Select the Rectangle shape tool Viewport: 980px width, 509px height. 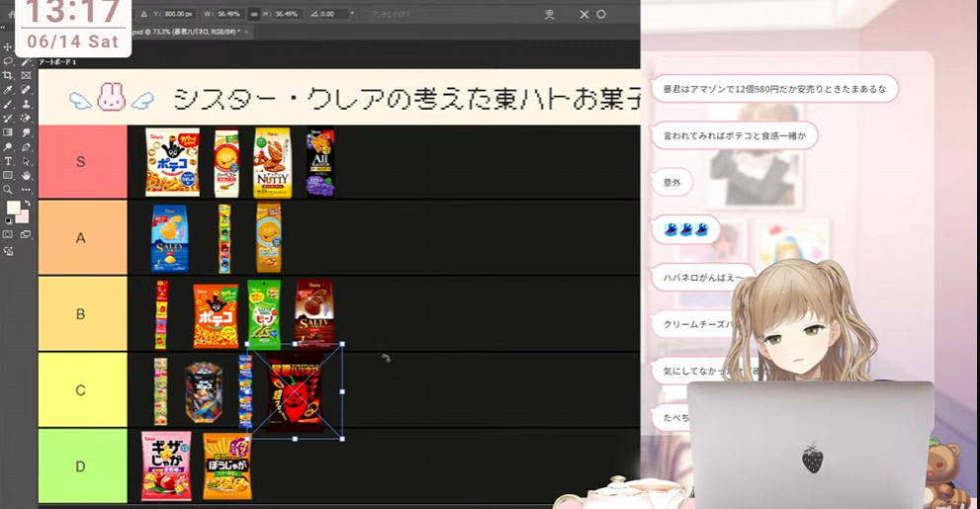(8, 176)
